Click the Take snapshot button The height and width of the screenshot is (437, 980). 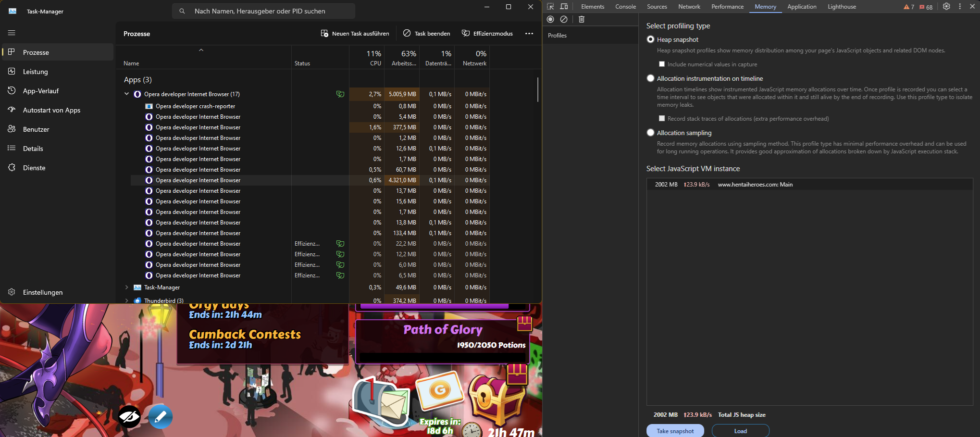coord(675,431)
